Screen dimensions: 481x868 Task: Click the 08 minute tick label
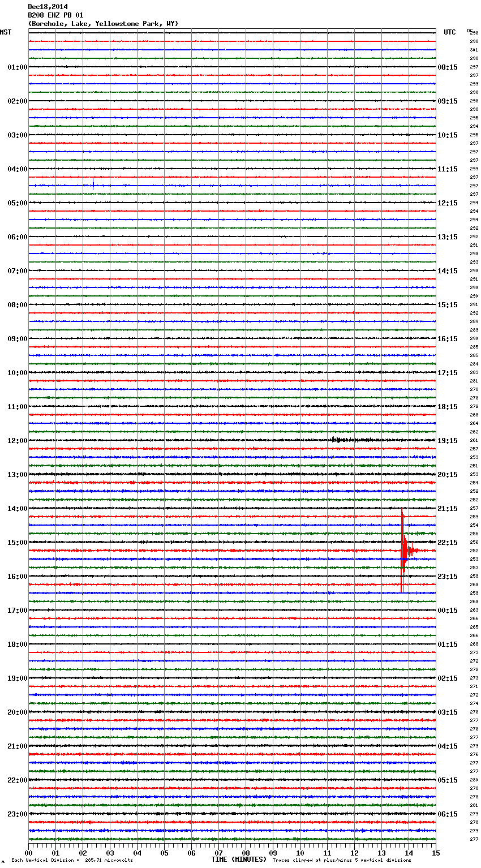point(246,853)
